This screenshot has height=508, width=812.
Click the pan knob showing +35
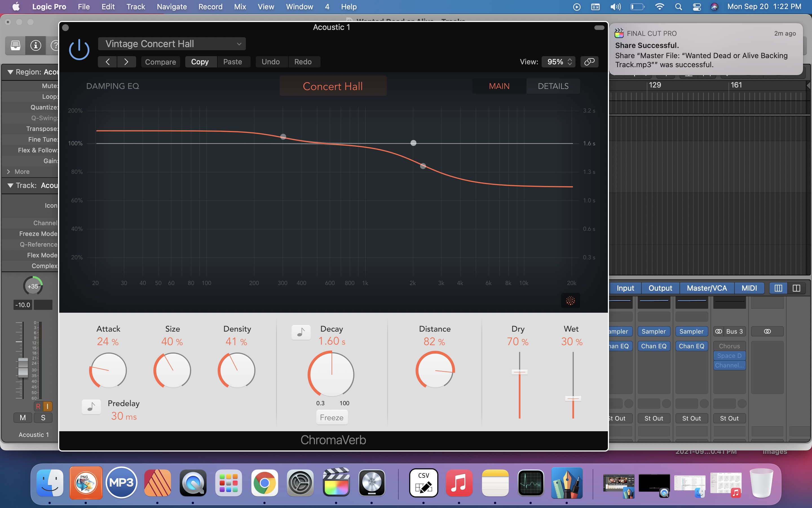33,286
